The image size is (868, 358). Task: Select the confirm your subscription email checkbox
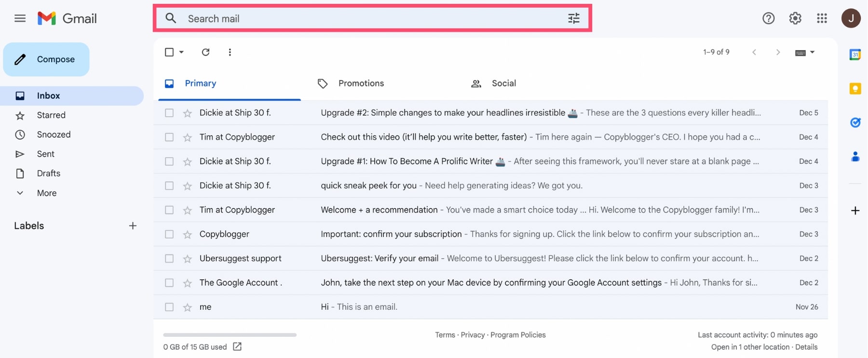(x=169, y=234)
